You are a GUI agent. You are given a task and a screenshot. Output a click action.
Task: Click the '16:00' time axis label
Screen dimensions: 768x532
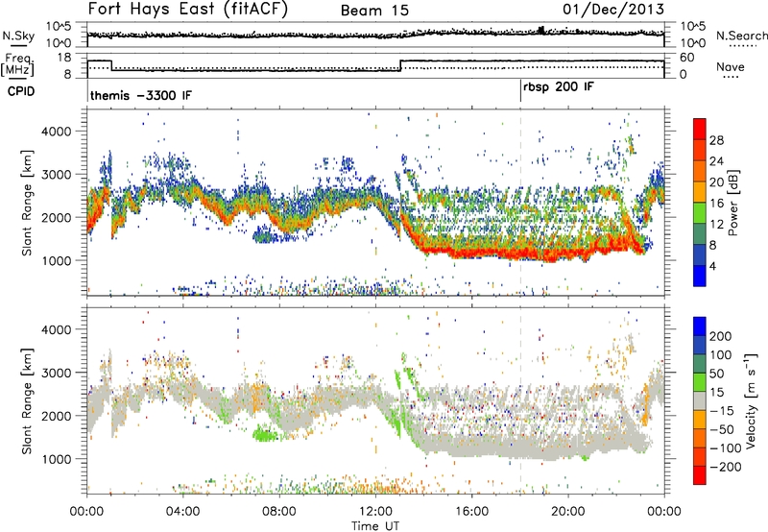coord(471,512)
